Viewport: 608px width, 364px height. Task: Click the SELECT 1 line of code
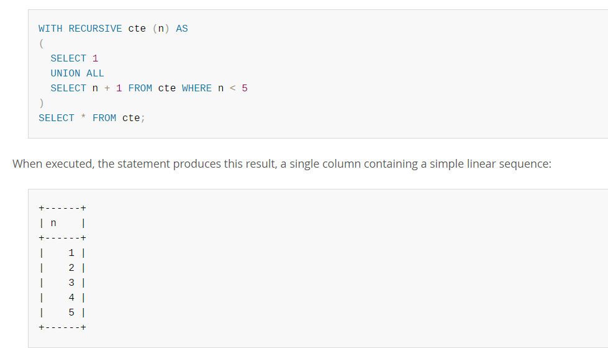coord(75,58)
